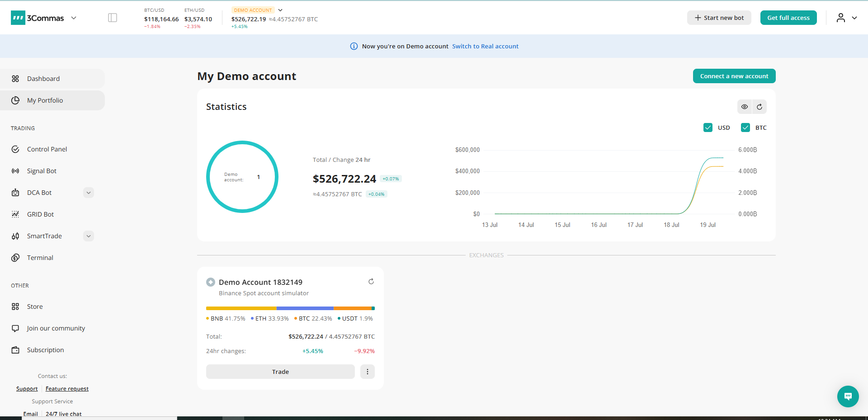Click the GRID Bot grid icon
The width and height of the screenshot is (868, 420).
click(15, 214)
